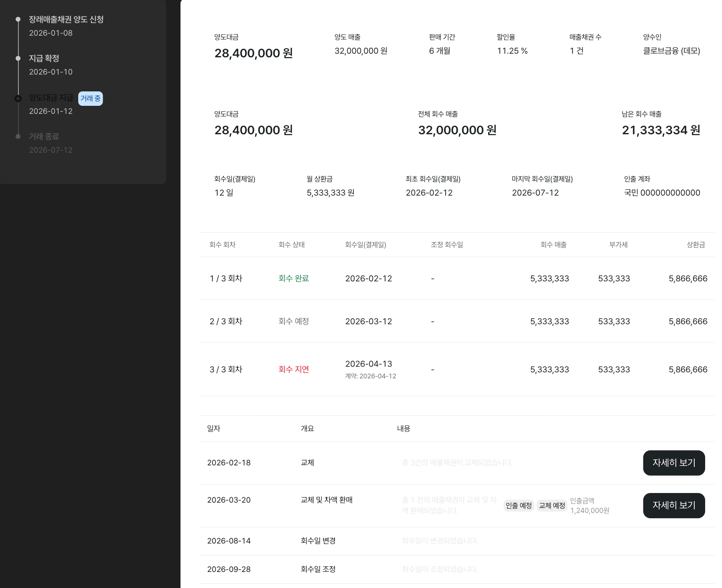Click the 월 상환금 value 5,333,333 원
Image resolution: width=722 pixels, height=588 pixels.
[x=331, y=193]
